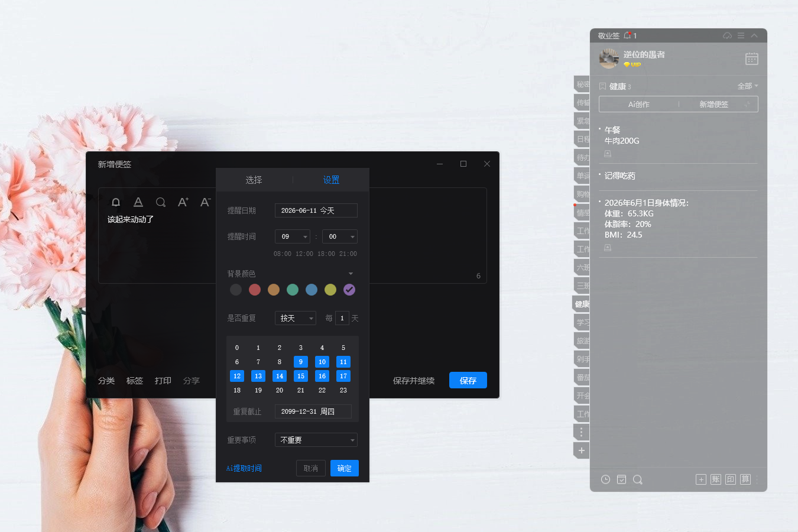Click the search icon at main panel bottom
The image size is (798, 532).
coord(637,479)
